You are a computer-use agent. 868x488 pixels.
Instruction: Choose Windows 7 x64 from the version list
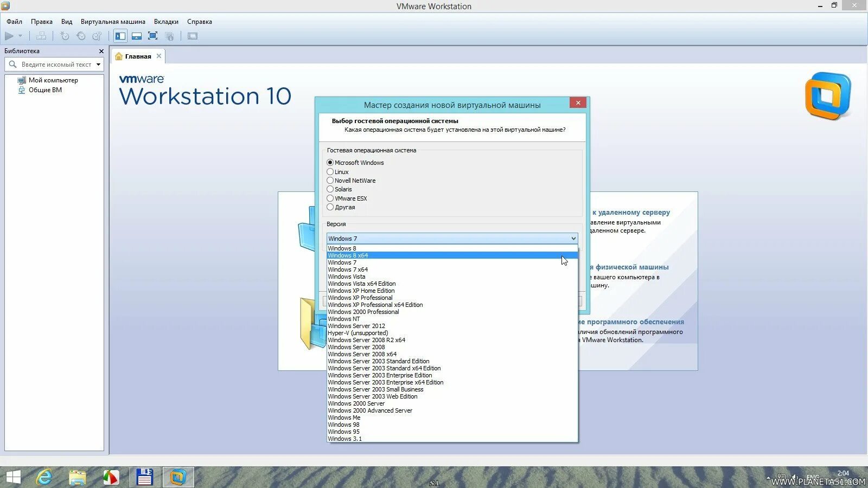pos(452,269)
